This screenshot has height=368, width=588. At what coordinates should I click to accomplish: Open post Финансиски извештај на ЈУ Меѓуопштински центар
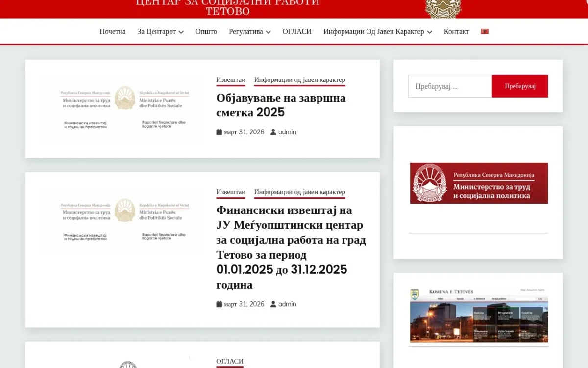pos(291,247)
